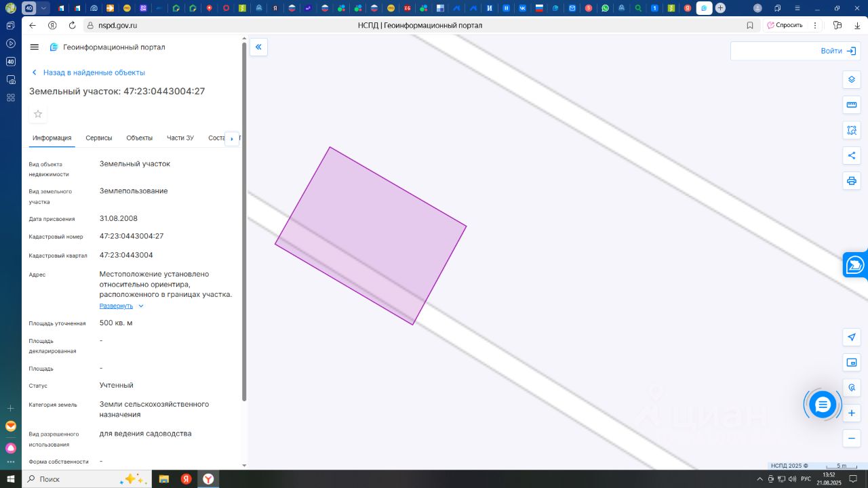The image size is (868, 488).
Task: Share the current map view
Action: pyautogui.click(x=852, y=156)
